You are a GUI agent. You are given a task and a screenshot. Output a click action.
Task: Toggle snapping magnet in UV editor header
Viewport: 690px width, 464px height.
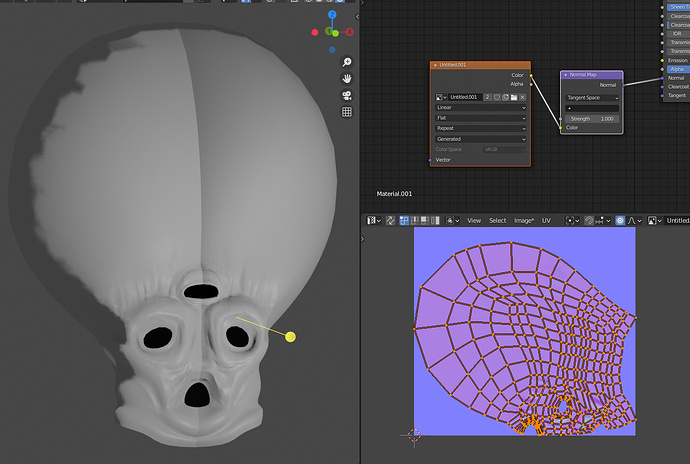589,221
